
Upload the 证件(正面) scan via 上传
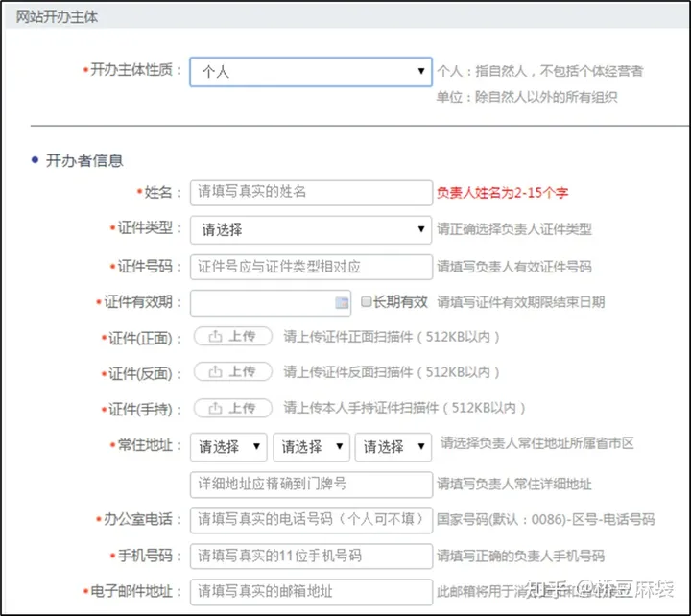click(233, 337)
